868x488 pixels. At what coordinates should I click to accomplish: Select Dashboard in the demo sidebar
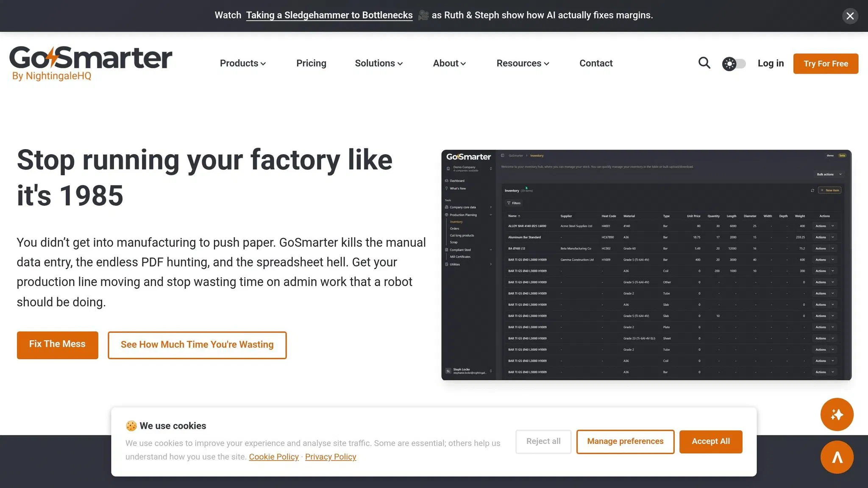point(458,180)
